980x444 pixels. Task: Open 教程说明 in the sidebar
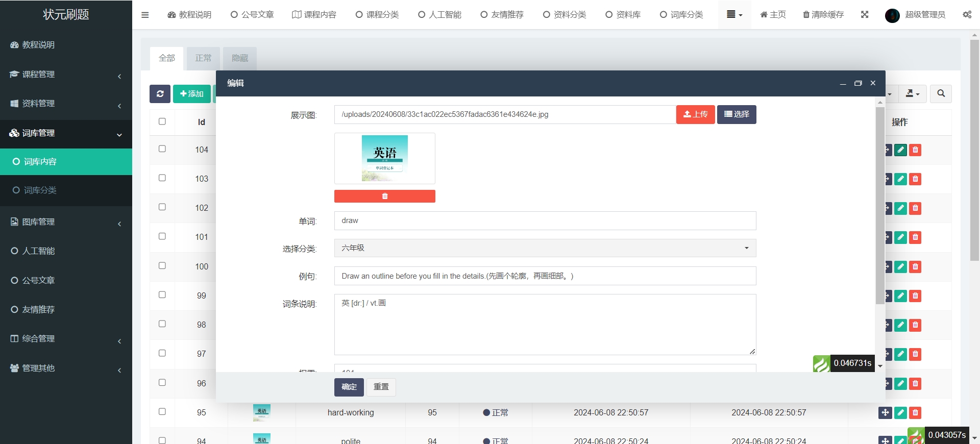coord(66,45)
